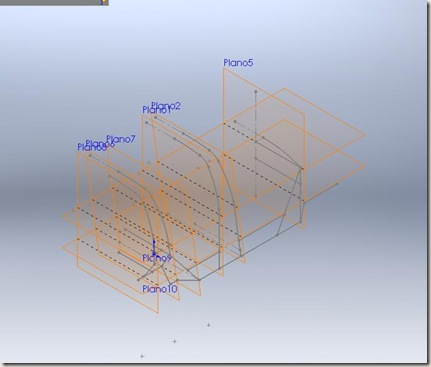Select the Plano2 plane label
The width and height of the screenshot is (431, 367).
166,106
